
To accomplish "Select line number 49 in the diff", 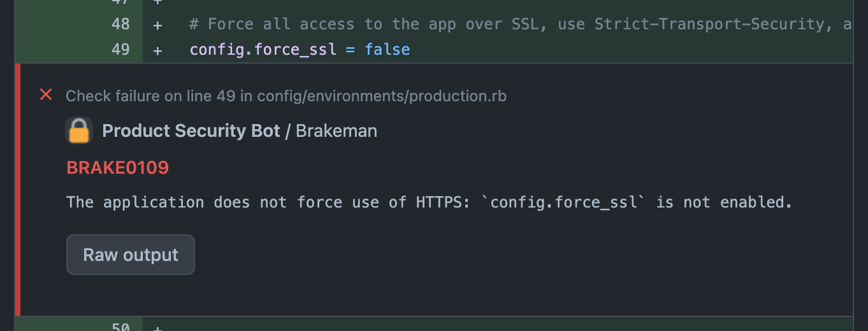I will tap(120, 49).
